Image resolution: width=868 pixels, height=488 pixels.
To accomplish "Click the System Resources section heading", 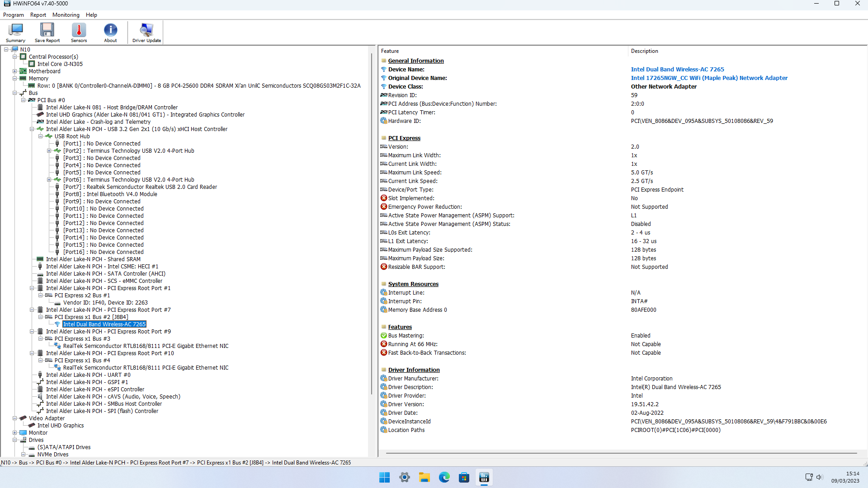I will pyautogui.click(x=413, y=284).
